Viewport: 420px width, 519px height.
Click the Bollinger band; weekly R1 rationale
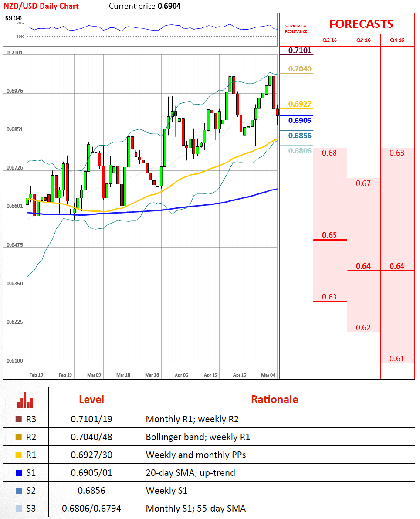click(198, 437)
